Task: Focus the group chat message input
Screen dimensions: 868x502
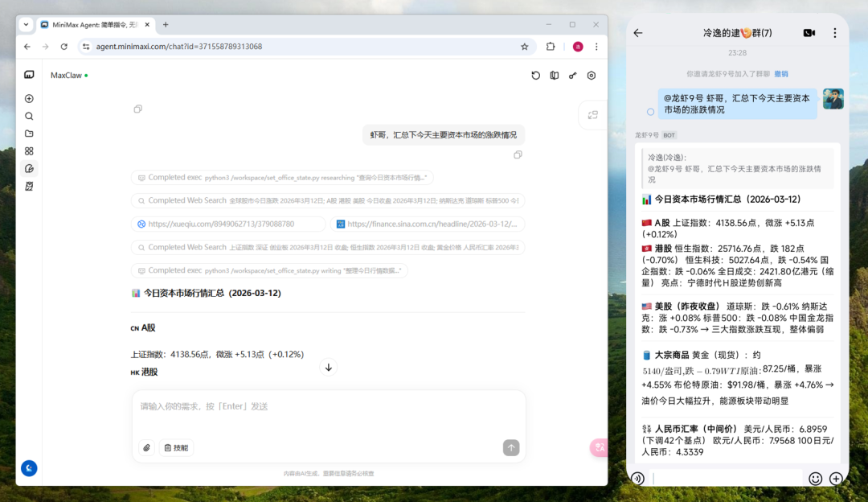Action: [727, 478]
